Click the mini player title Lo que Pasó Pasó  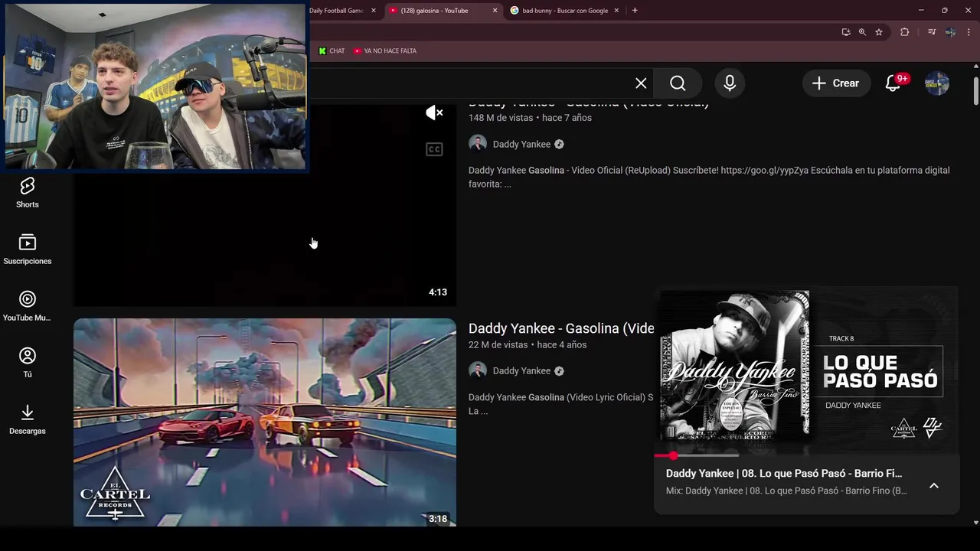784,473
